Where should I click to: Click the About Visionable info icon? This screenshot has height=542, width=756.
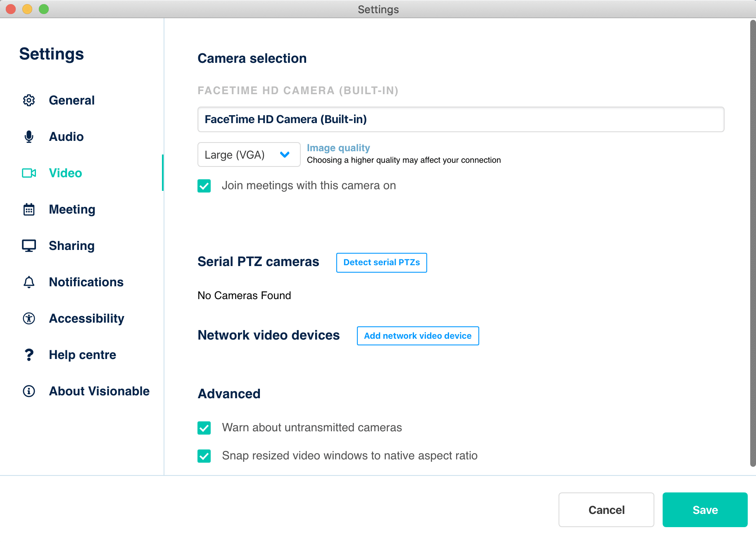pyautogui.click(x=29, y=391)
